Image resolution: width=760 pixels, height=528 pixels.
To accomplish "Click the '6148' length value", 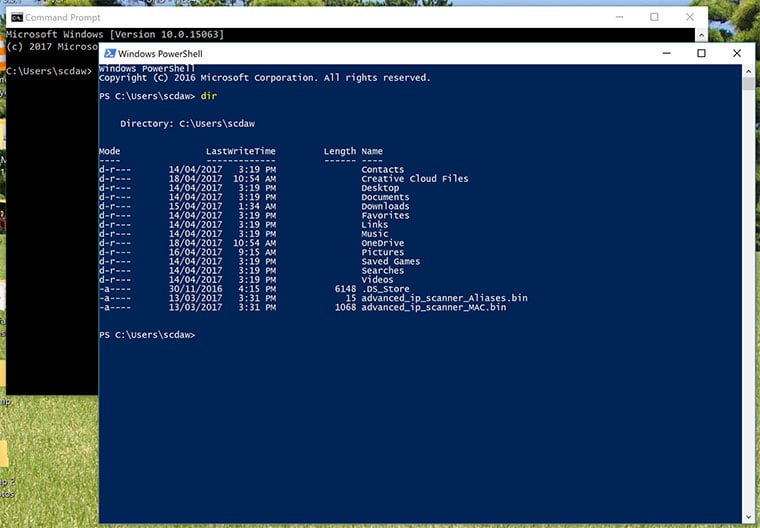I will (x=345, y=289).
